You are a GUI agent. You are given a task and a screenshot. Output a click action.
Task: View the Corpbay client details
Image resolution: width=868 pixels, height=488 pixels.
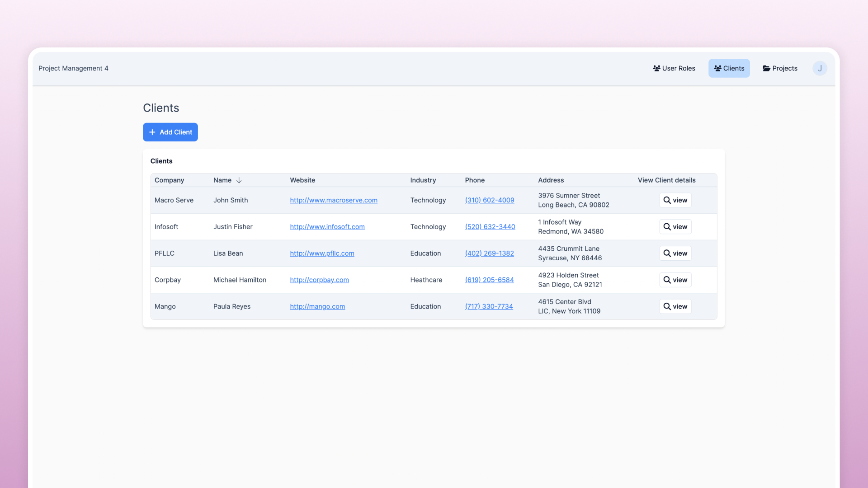coord(675,280)
